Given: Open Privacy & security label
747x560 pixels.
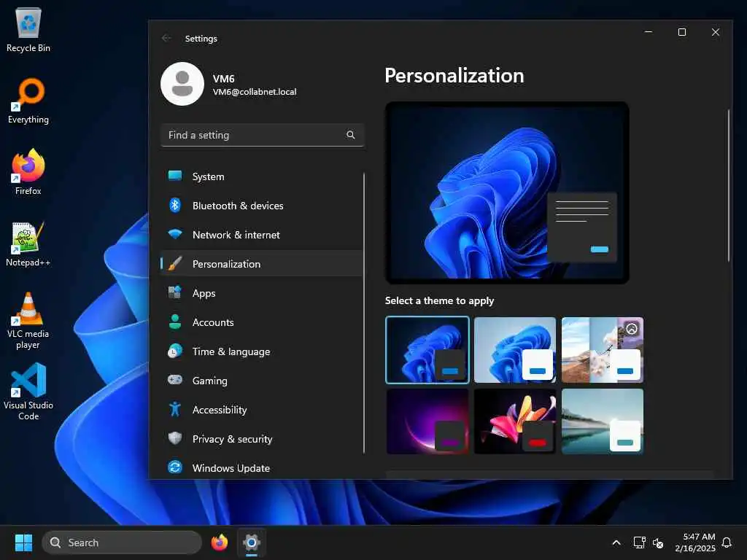Looking at the screenshot, I should (x=232, y=438).
